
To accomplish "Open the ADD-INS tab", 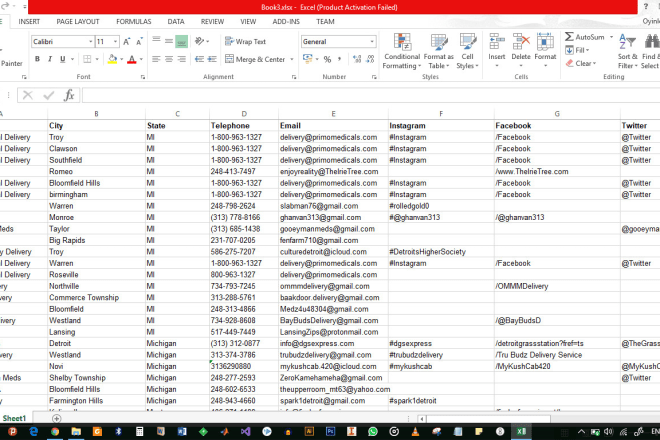I will point(286,21).
